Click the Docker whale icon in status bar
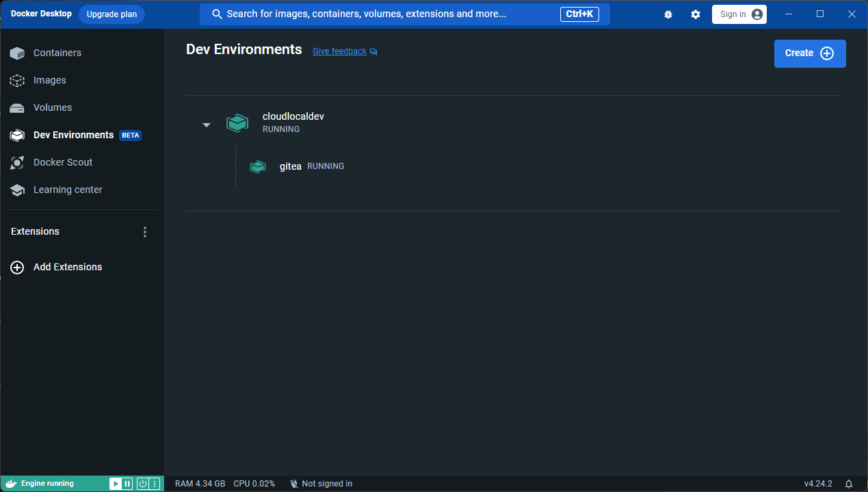The image size is (868, 492). [11, 484]
